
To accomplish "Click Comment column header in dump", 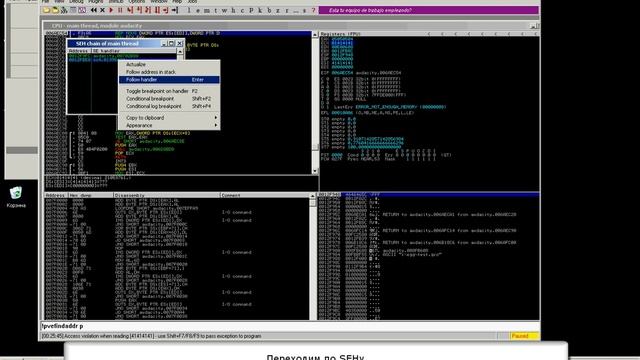I will pos(265,195).
